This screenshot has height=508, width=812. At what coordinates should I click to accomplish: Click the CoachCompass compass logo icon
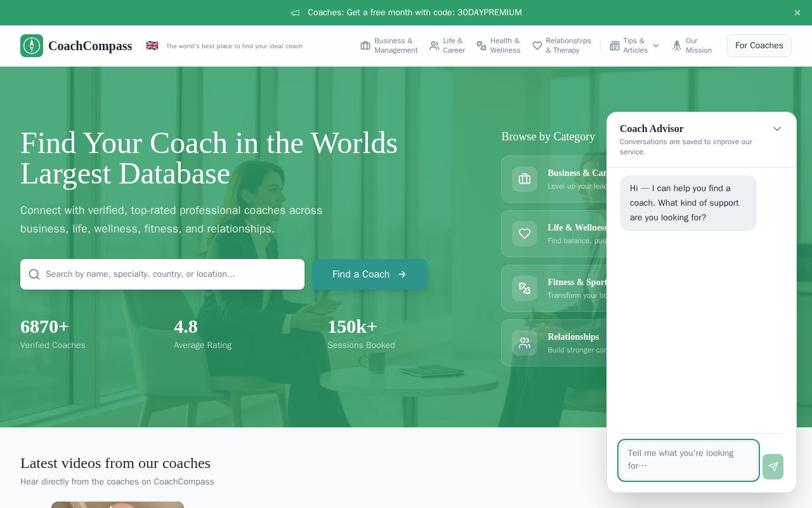coord(32,46)
